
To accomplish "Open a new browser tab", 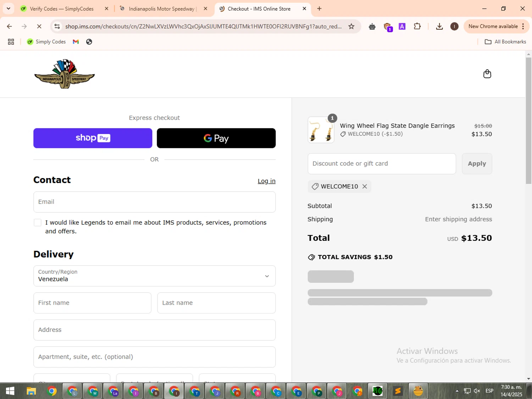I will (319, 9).
